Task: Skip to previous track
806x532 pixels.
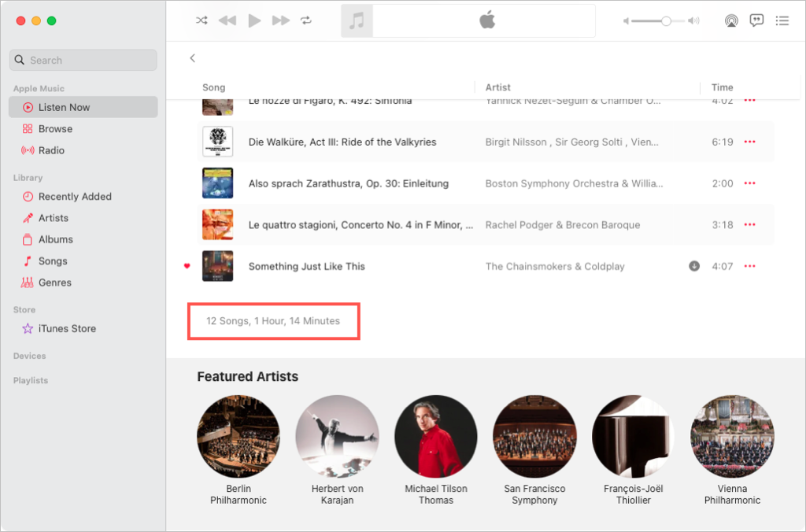Action: pyautogui.click(x=227, y=20)
